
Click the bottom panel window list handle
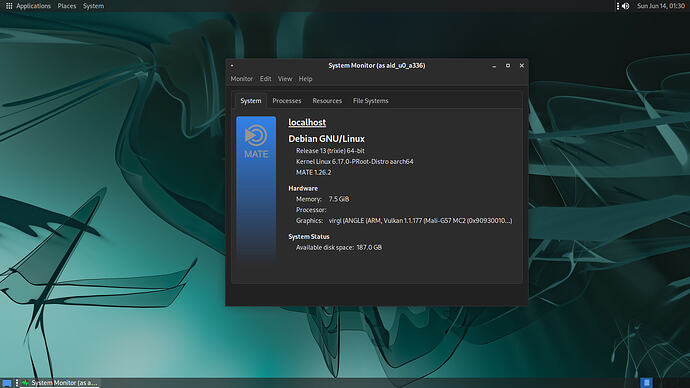pyautogui.click(x=17, y=383)
